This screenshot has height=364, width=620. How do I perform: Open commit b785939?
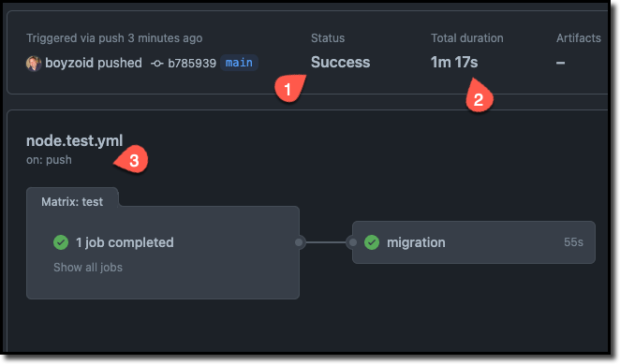click(192, 64)
